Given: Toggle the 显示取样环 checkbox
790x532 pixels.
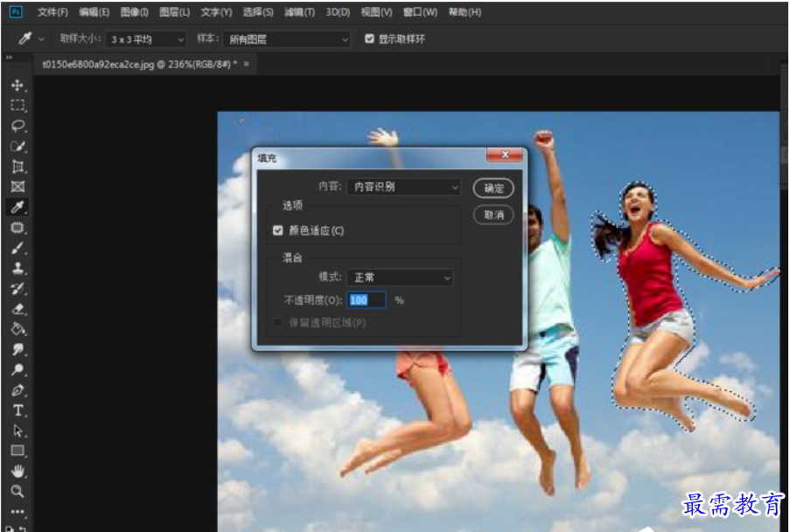Looking at the screenshot, I should click(369, 38).
